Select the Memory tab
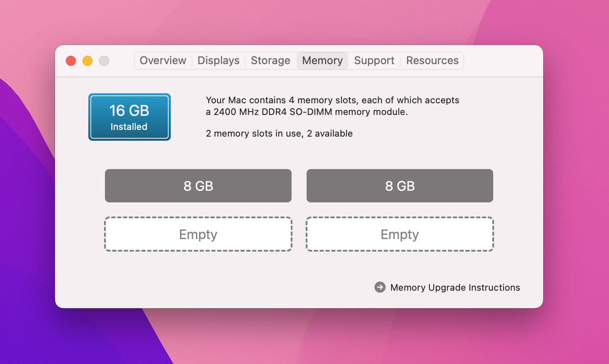The image size is (609, 364). pos(322,61)
